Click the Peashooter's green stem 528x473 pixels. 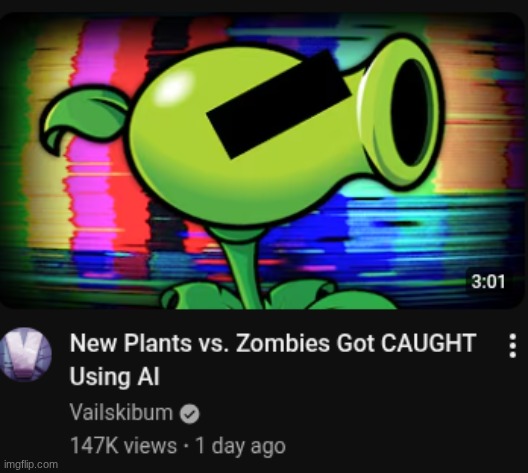pos(244,268)
